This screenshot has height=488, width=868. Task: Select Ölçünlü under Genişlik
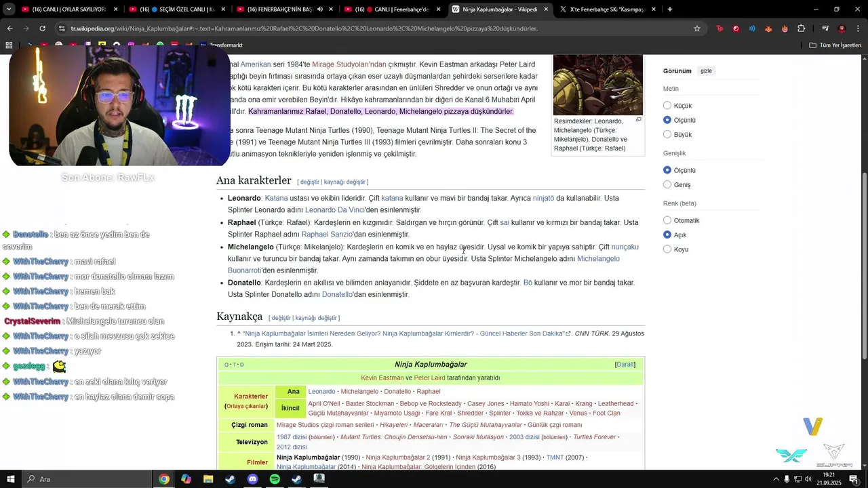[x=667, y=170]
